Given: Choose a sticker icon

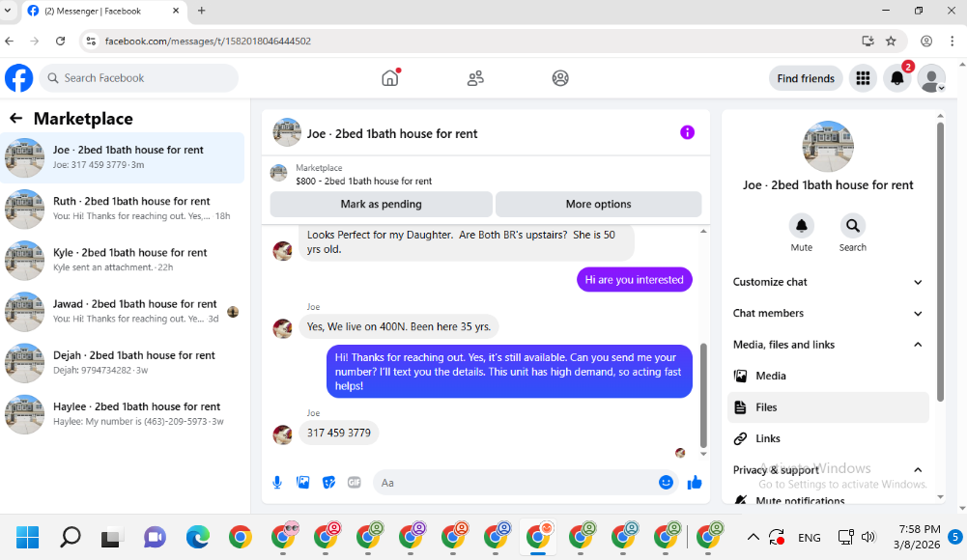Looking at the screenshot, I should (328, 483).
